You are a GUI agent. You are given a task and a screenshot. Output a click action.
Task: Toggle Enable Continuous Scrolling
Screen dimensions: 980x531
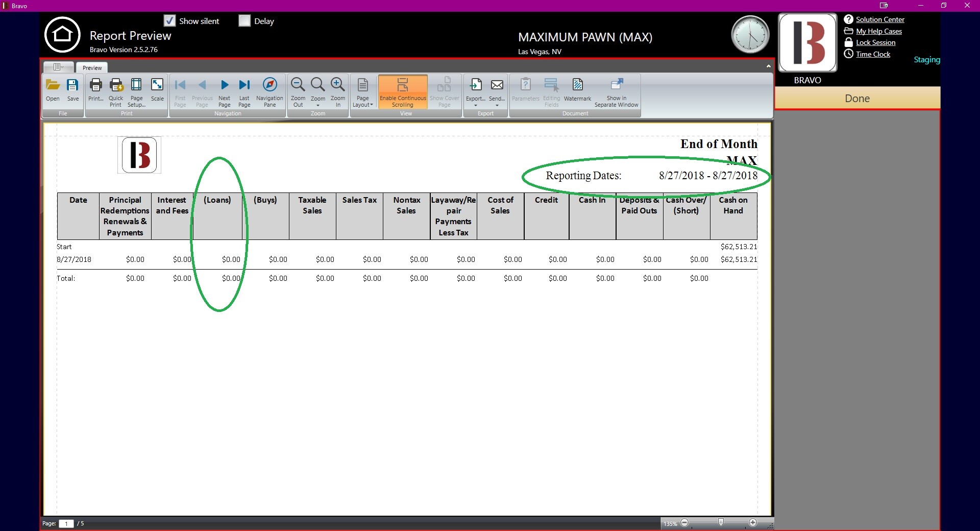[403, 92]
